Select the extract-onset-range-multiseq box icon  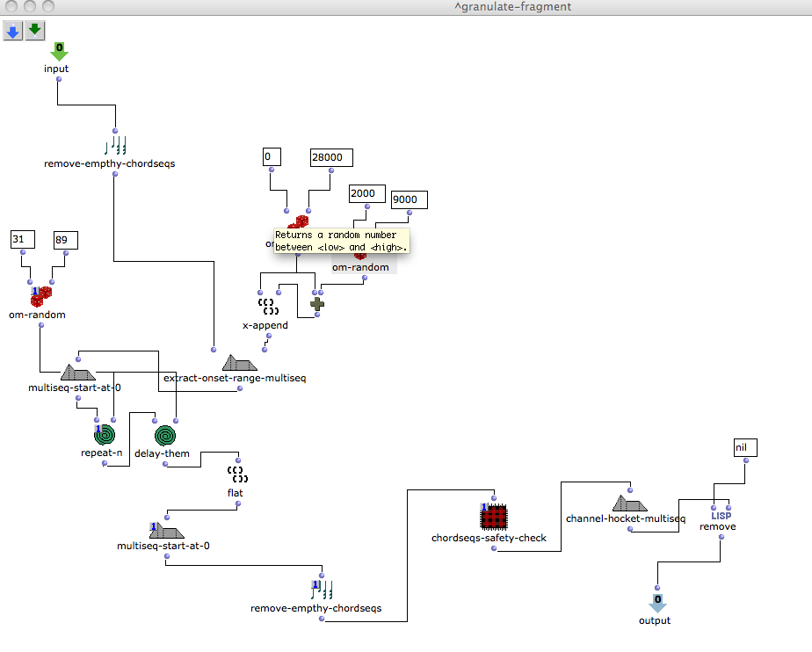239,363
